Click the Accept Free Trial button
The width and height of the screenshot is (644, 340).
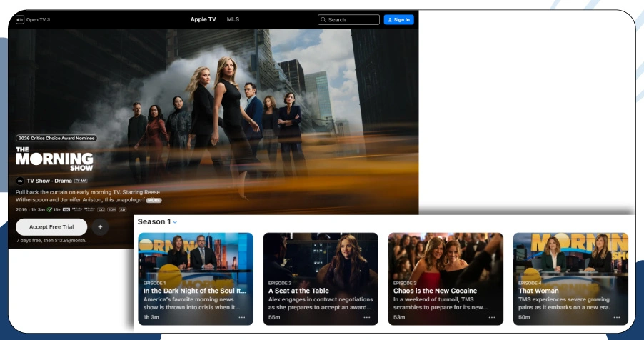51,227
